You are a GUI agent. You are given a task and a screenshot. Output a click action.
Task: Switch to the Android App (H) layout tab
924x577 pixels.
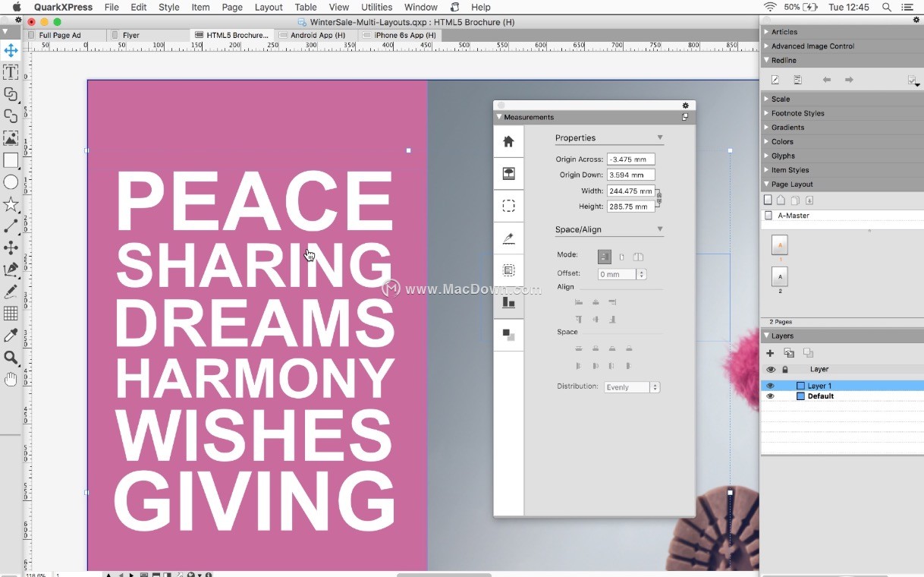(317, 35)
